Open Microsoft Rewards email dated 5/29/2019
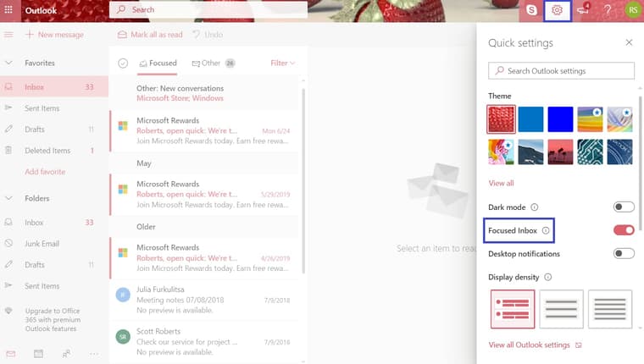The width and height of the screenshot is (644, 364). pyautogui.click(x=205, y=194)
